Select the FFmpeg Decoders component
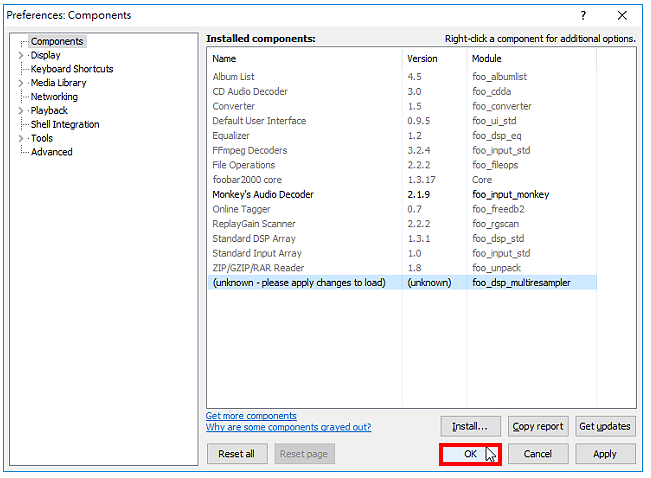 point(402,150)
